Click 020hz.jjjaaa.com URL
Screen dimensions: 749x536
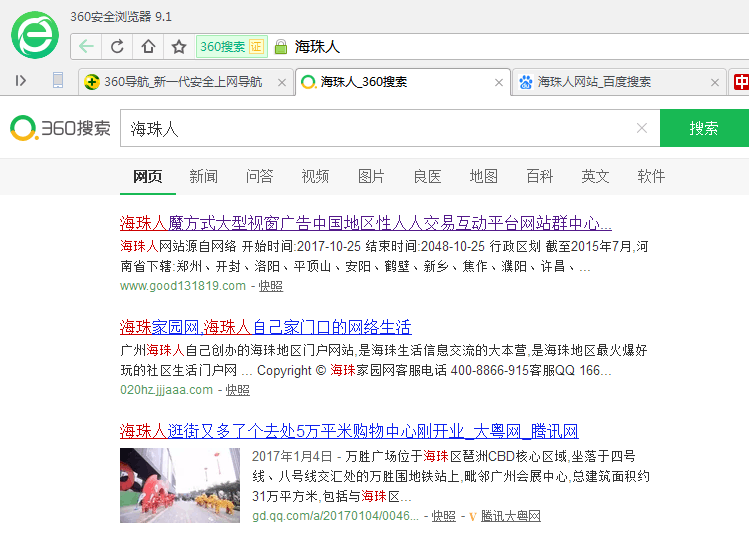[x=166, y=390]
